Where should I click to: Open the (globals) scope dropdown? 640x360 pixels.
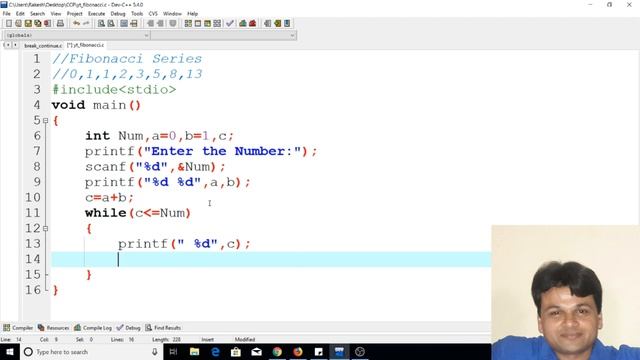point(76,36)
